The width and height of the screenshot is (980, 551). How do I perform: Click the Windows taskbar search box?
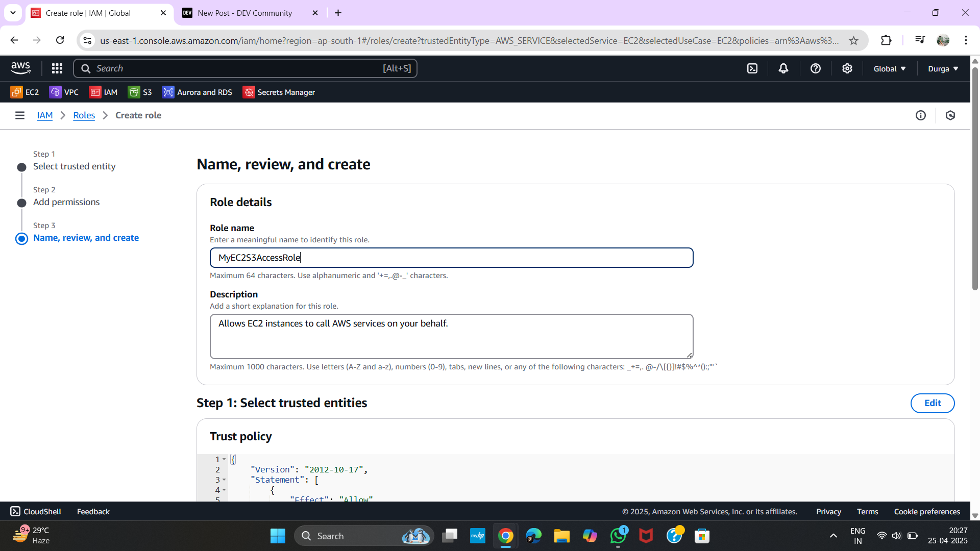point(364,536)
